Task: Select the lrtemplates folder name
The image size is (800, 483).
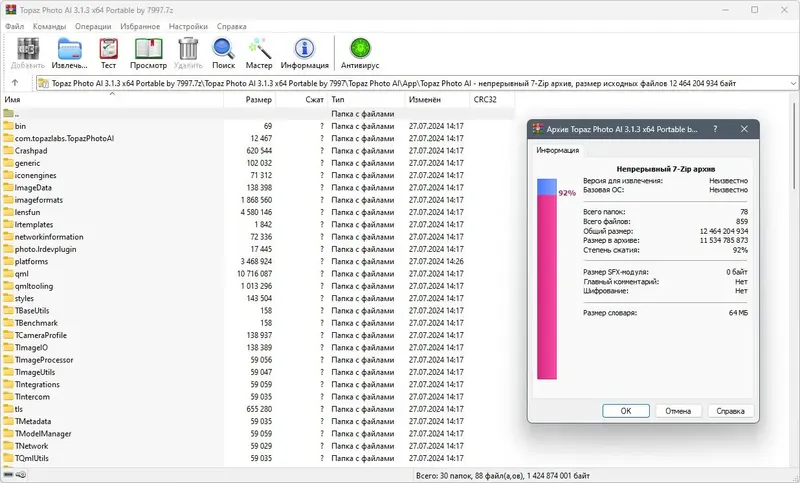Action: click(34, 224)
